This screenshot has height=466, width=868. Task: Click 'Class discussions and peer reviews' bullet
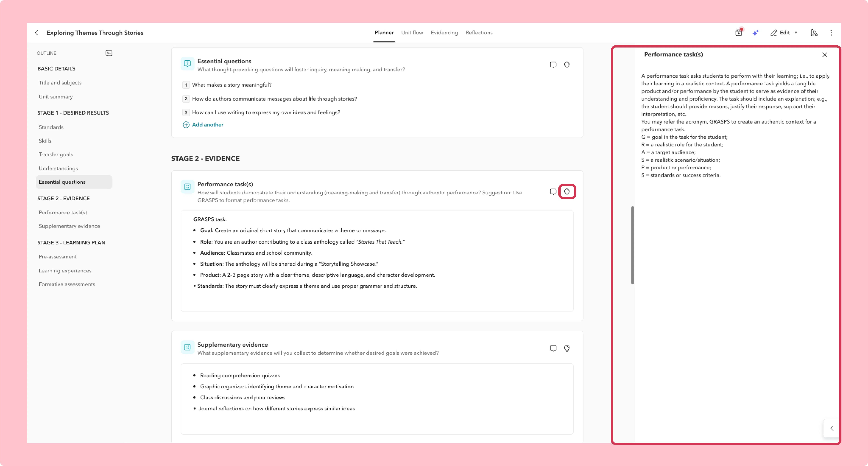[x=243, y=398]
